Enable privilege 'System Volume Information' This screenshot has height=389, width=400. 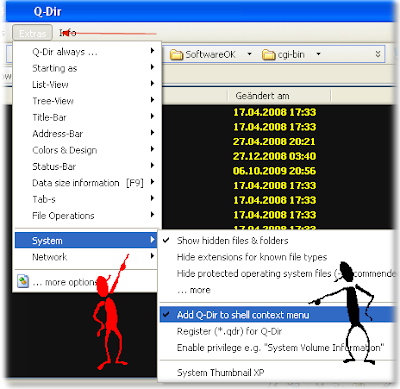(277, 347)
